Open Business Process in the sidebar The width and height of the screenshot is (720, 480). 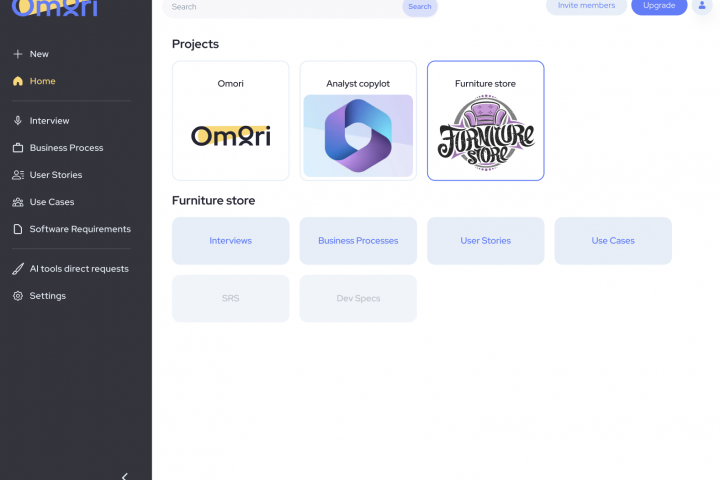(x=66, y=148)
